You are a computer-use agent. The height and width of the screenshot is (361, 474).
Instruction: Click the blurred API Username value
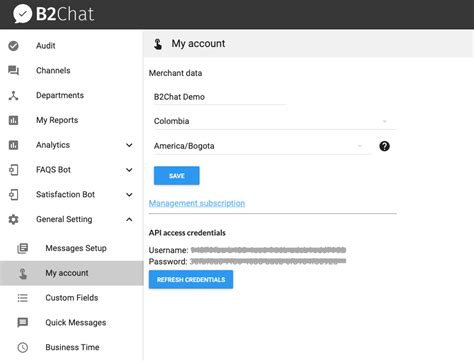pyautogui.click(x=268, y=250)
